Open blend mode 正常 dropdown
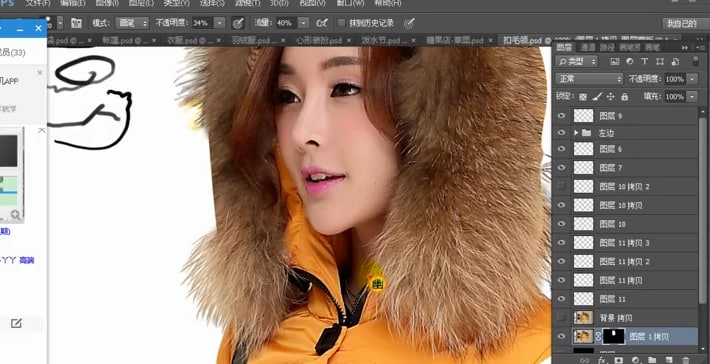 point(590,79)
